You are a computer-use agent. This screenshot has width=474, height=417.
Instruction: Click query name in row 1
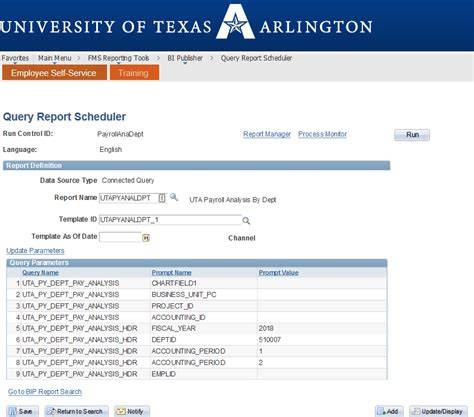[70, 283]
